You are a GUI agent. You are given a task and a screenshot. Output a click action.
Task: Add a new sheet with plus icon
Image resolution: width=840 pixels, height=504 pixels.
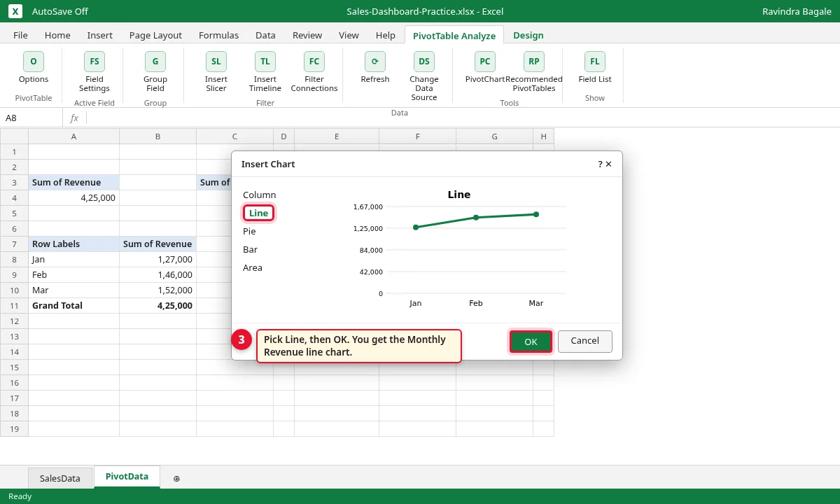(176, 478)
